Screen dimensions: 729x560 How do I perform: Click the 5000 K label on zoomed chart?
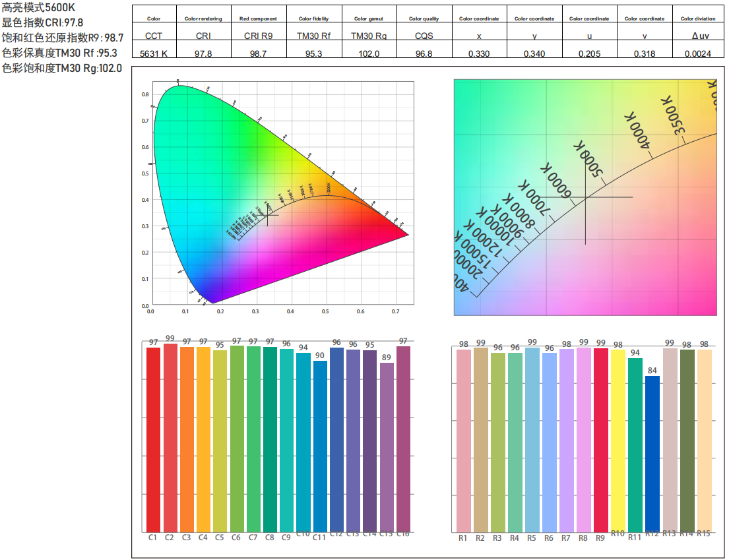point(588,159)
